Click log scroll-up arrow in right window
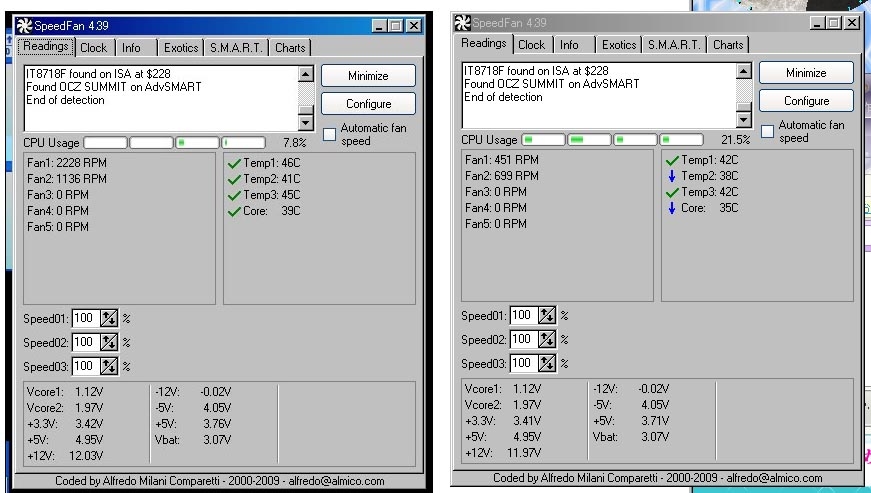Viewport: 871px width, 493px height. pos(744,71)
